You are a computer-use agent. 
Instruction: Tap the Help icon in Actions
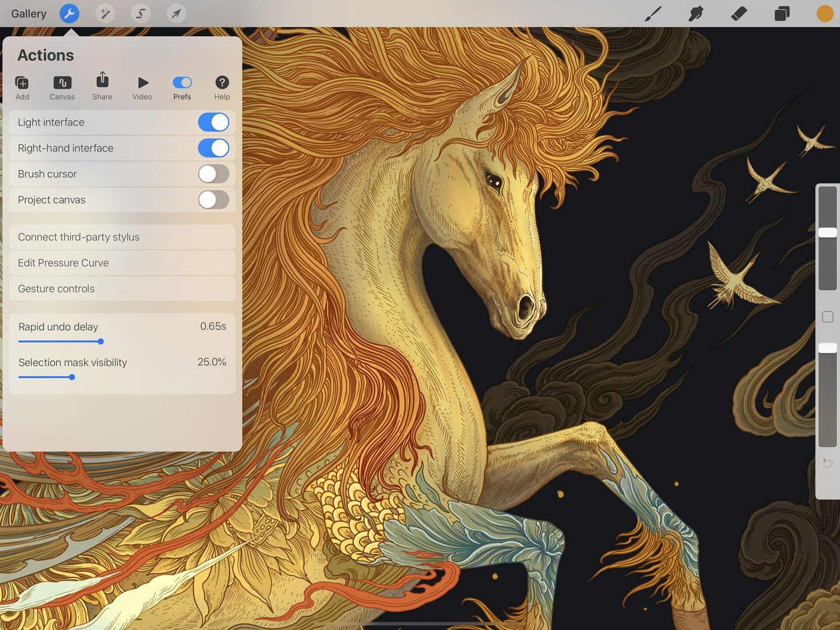click(222, 86)
